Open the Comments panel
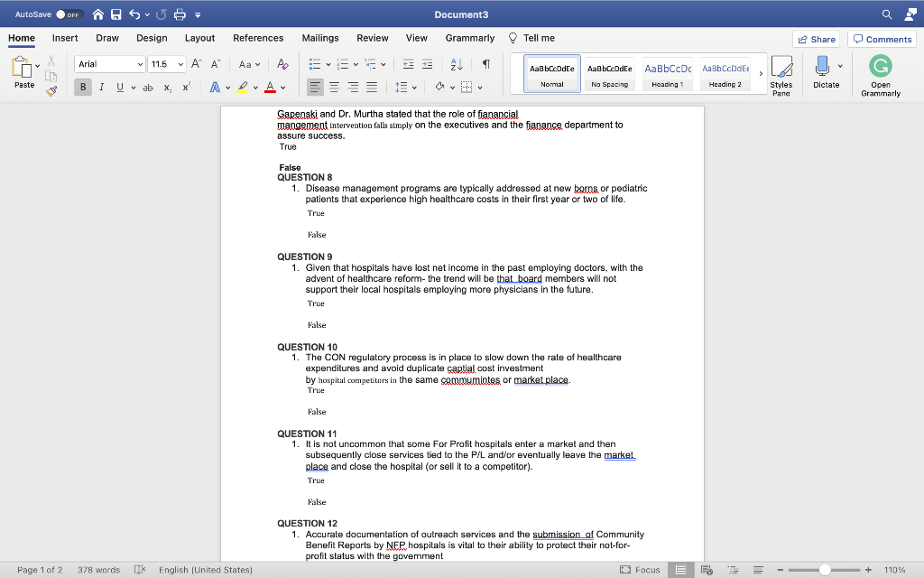Image resolution: width=924 pixels, height=578 pixels. click(882, 39)
